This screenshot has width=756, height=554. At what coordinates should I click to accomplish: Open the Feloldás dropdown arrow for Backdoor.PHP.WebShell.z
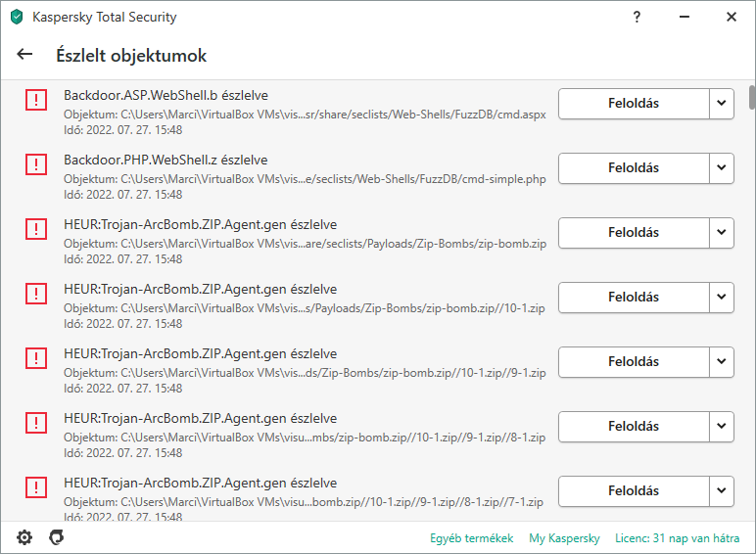click(722, 167)
